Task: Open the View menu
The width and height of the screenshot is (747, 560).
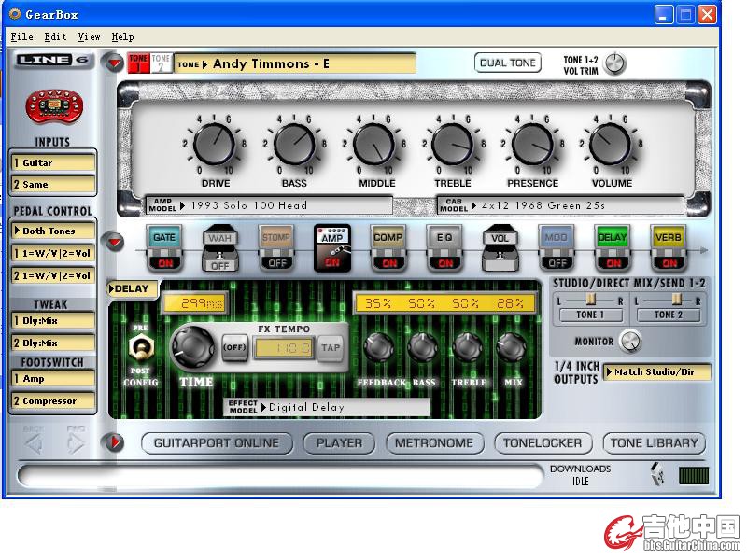Action: (x=89, y=36)
